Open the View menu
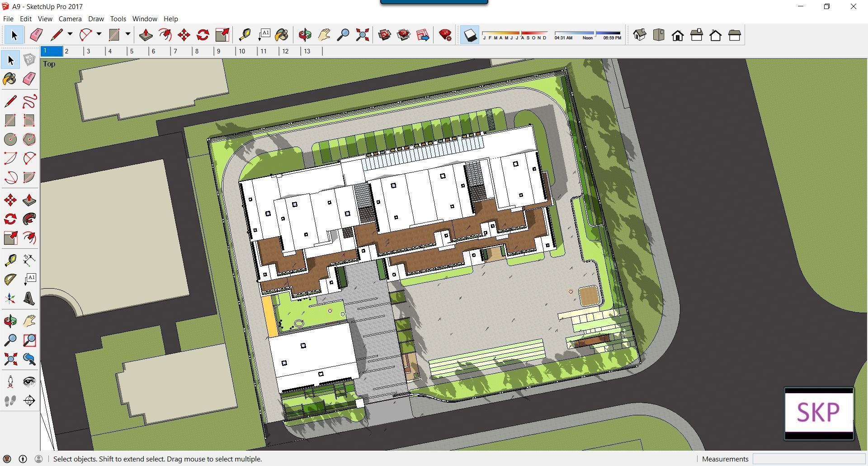Screen dimensions: 868x466 pos(45,19)
